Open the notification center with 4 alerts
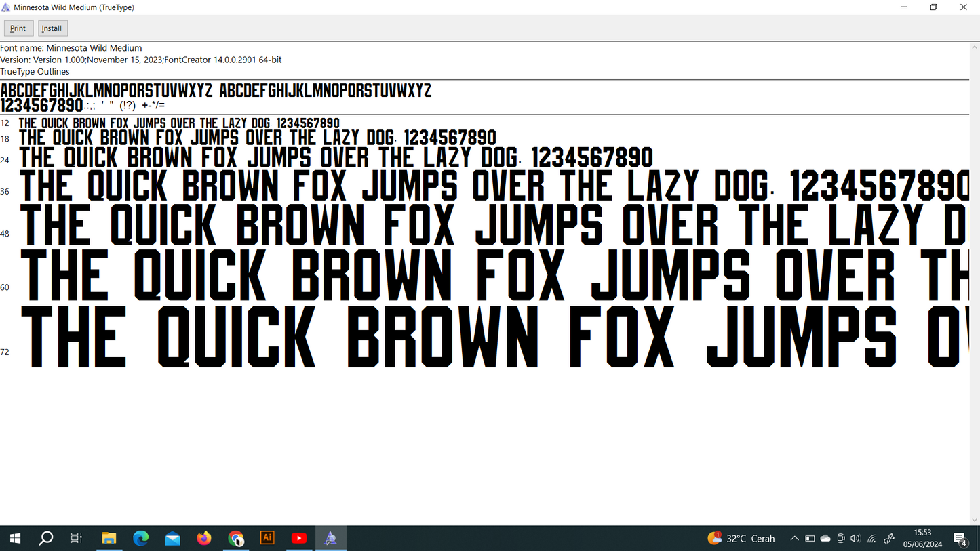The width and height of the screenshot is (980, 551). (960, 539)
